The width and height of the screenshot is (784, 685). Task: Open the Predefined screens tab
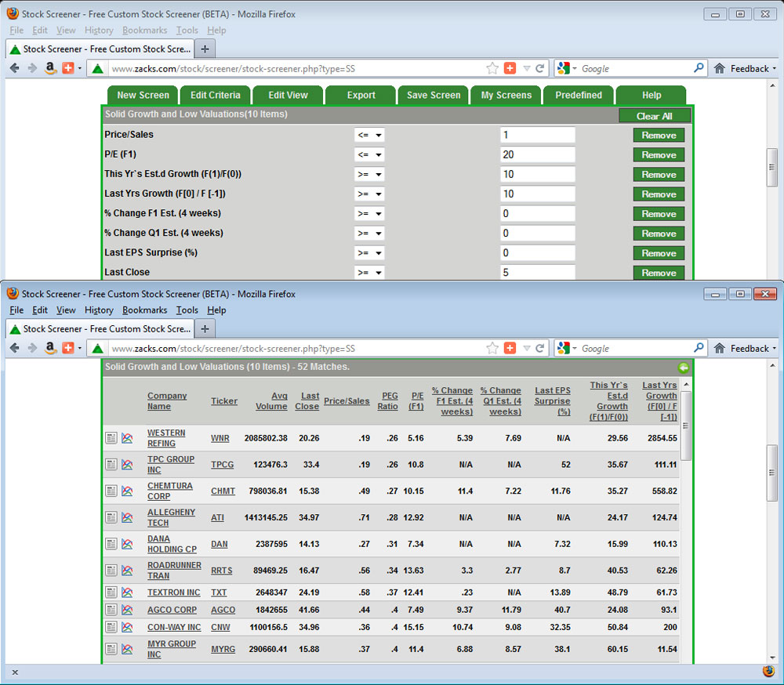579,95
